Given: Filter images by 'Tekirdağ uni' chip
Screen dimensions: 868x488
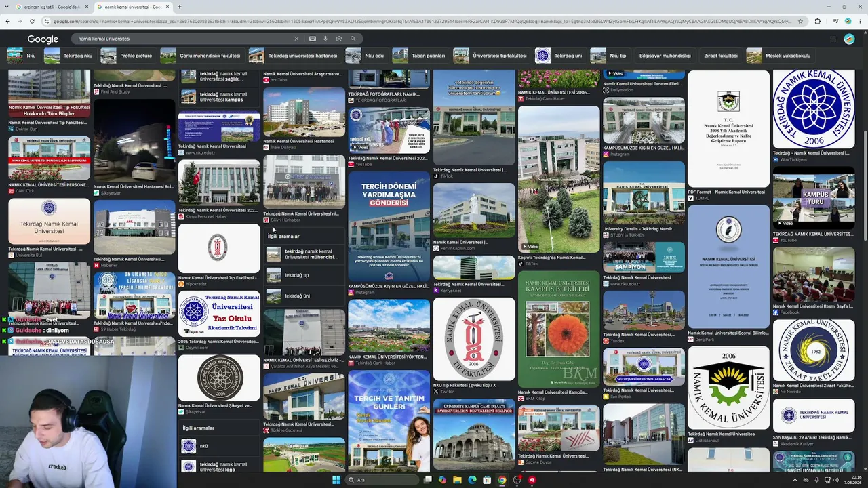Looking at the screenshot, I should [559, 56].
